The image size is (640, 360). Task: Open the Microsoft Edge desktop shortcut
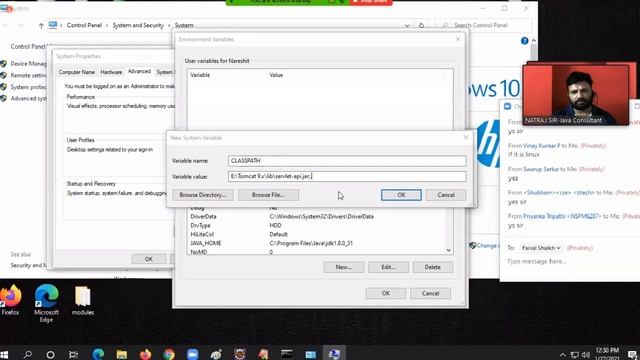tap(46, 303)
